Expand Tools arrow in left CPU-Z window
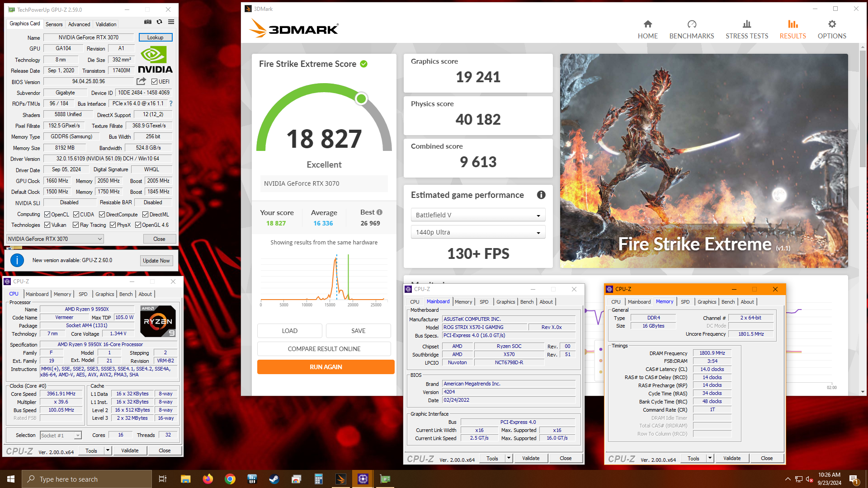The image size is (868, 488). pyautogui.click(x=108, y=450)
